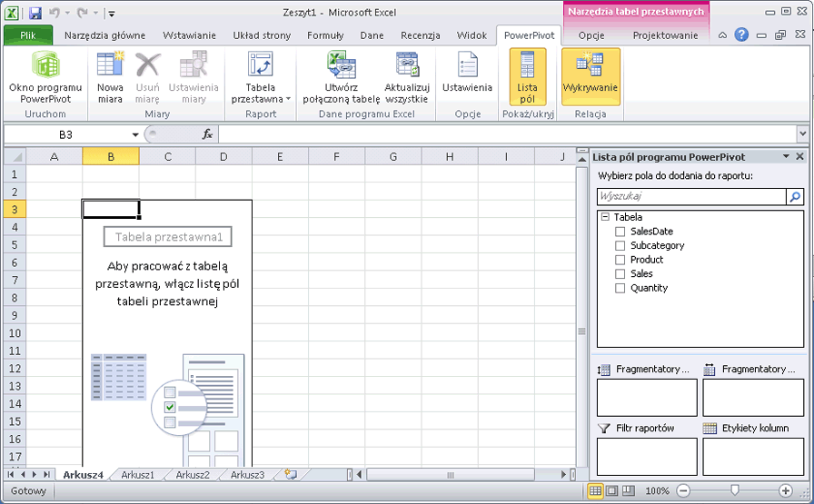Click the Tabela przestawna1 placeholder
The width and height of the screenshot is (814, 504).
tap(168, 237)
